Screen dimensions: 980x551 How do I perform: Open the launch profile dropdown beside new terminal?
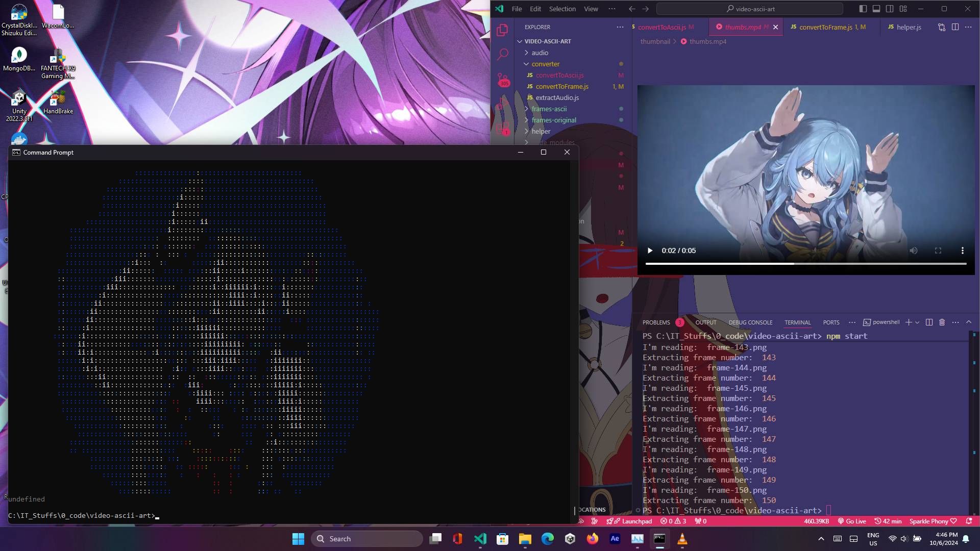[917, 322]
